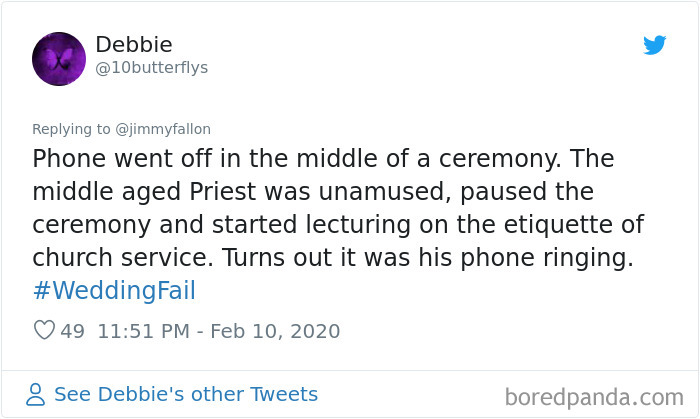The image size is (700, 419).
Task: Open the @10butterflys handle
Action: click(152, 68)
